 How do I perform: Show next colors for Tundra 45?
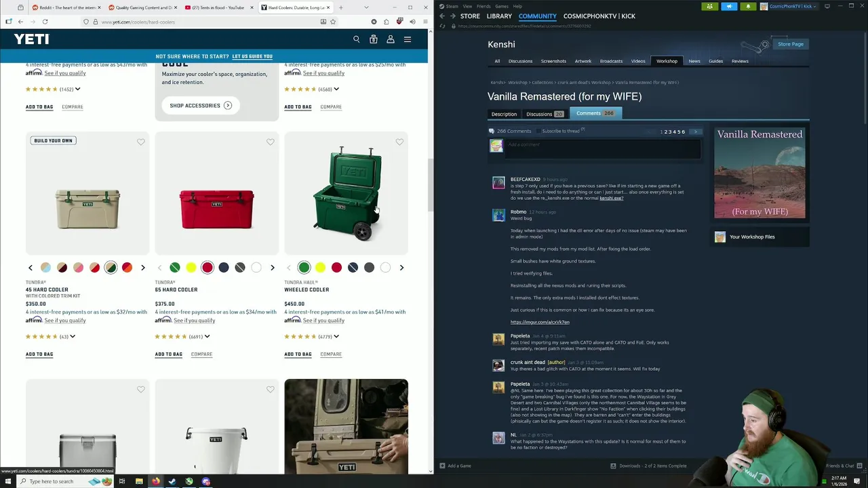point(142,268)
